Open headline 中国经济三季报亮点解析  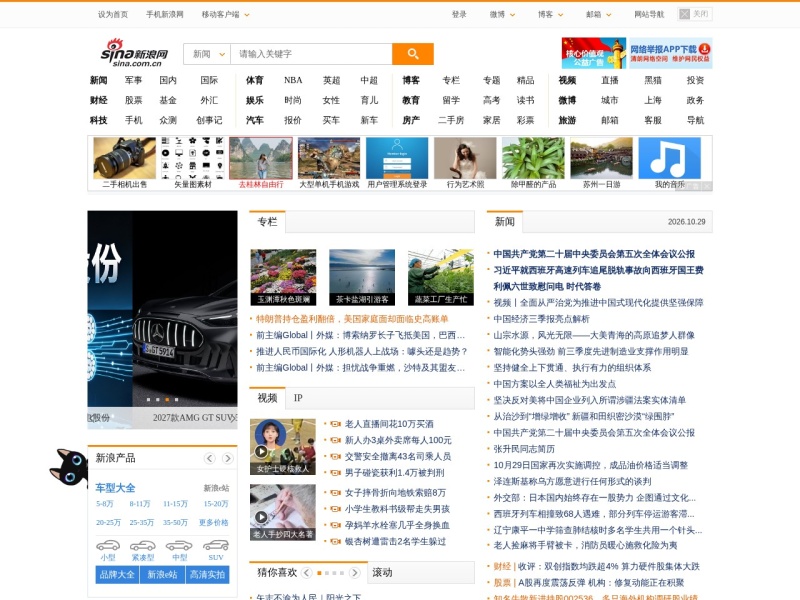(x=541, y=319)
